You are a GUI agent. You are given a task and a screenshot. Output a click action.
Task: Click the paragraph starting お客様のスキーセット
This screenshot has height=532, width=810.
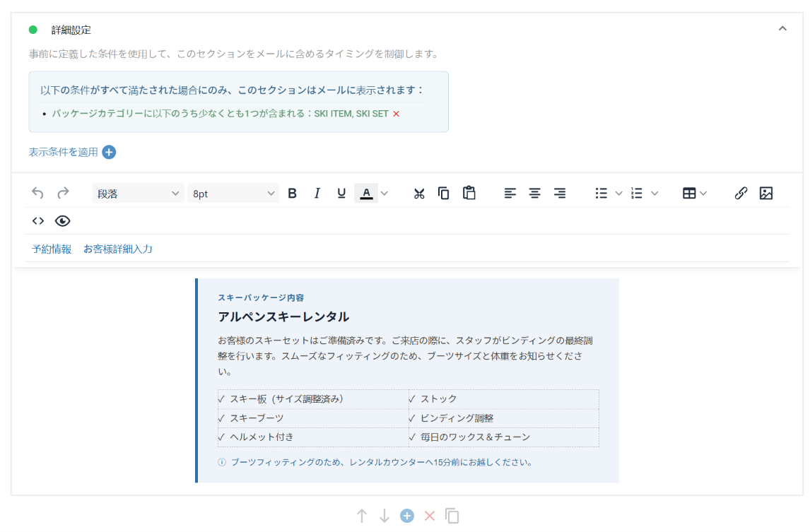pos(406,356)
